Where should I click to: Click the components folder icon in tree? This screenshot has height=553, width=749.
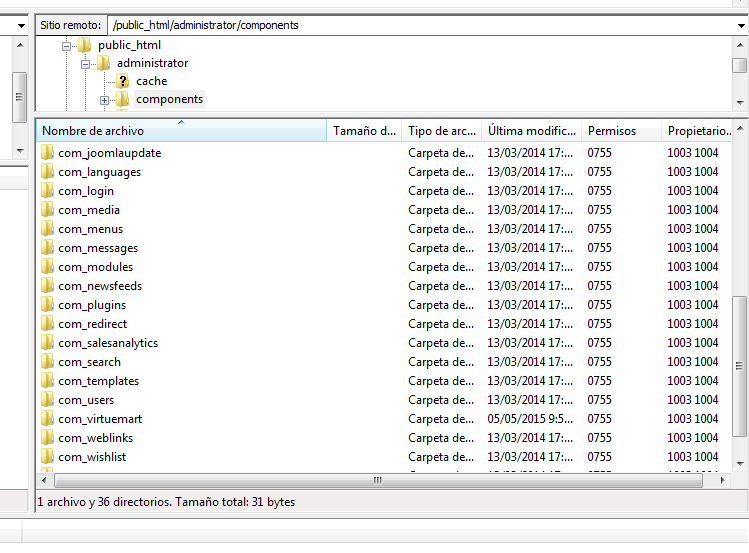[123, 99]
